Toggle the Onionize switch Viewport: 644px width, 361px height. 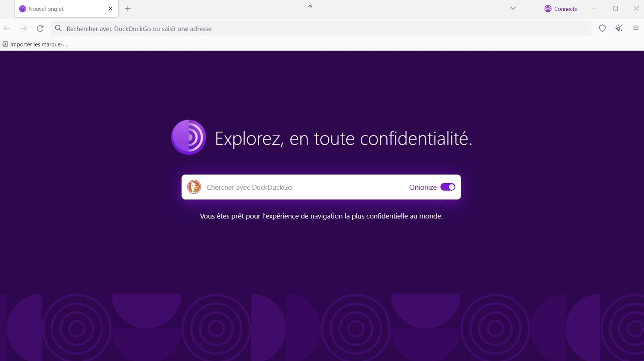pos(448,187)
